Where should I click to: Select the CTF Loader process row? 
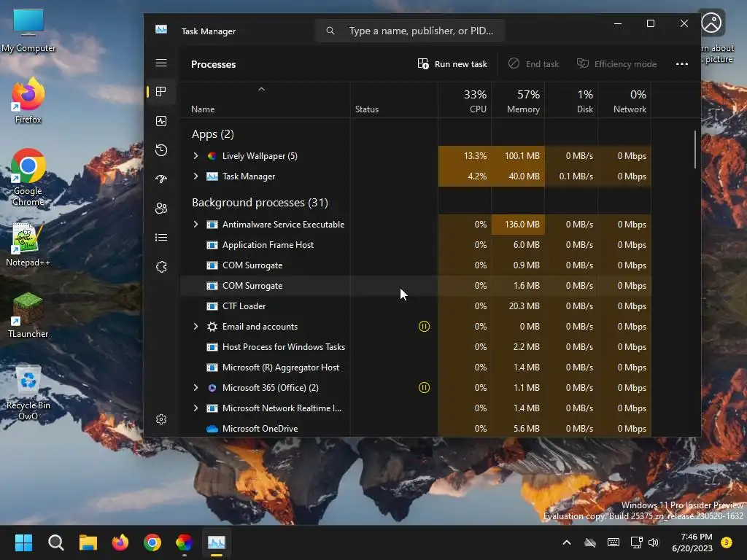pos(415,306)
